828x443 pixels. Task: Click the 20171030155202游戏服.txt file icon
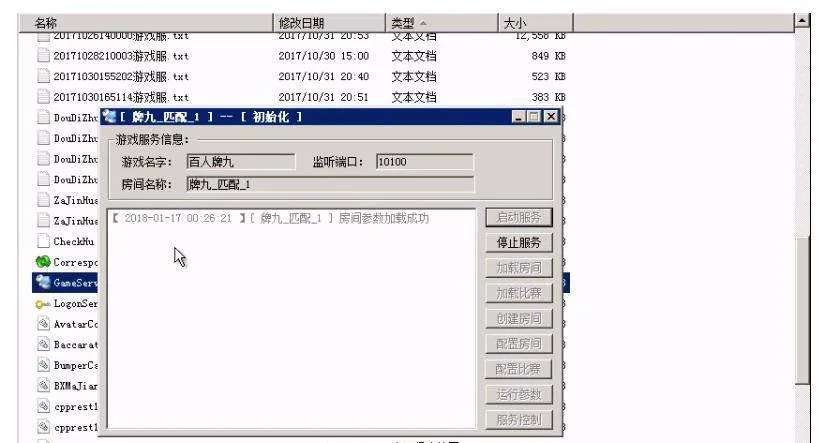pos(42,77)
